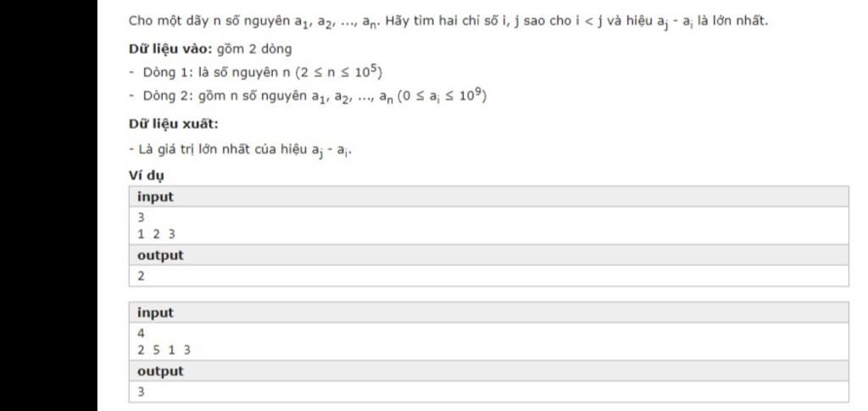Click the black sidebar on the left
The image size is (868, 411).
coord(48,205)
